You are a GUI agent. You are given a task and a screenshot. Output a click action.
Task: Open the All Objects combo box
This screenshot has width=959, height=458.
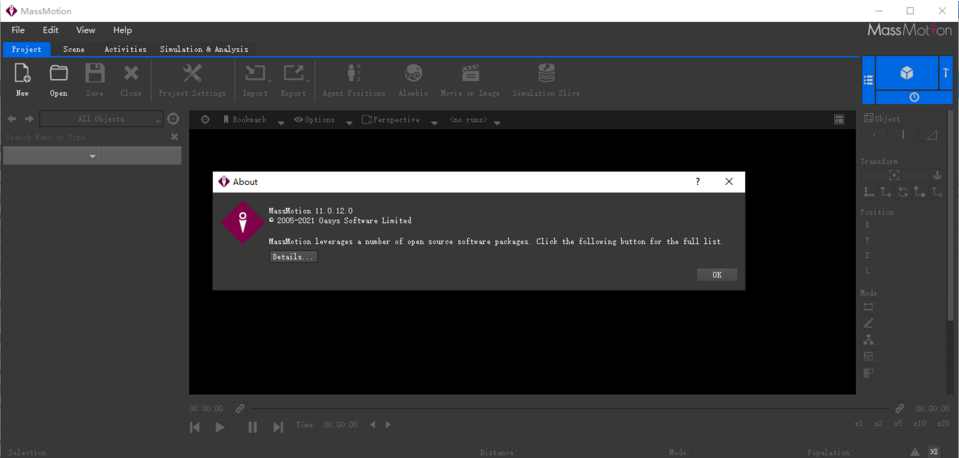102,119
